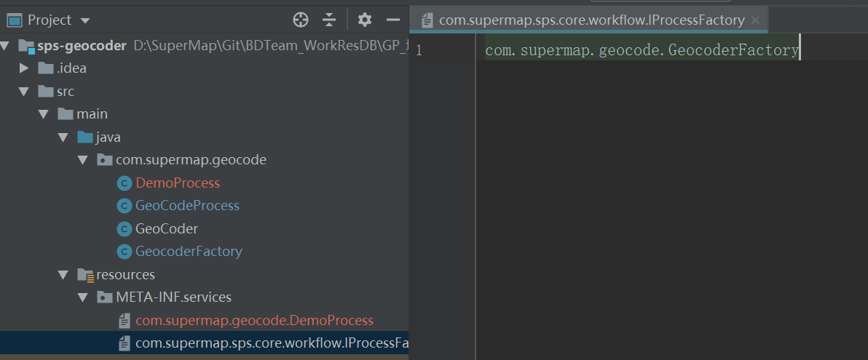This screenshot has width=868, height=360.
Task: Collapse the java source folder
Action: (63, 137)
